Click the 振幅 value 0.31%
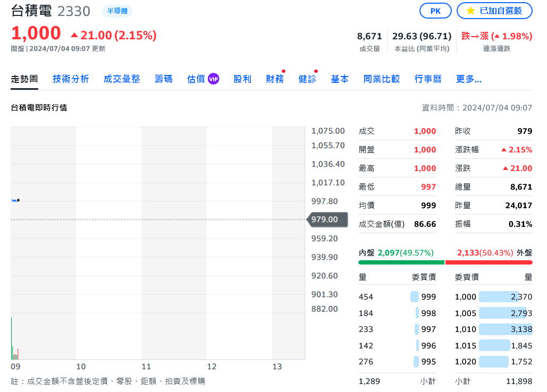 (x=520, y=224)
